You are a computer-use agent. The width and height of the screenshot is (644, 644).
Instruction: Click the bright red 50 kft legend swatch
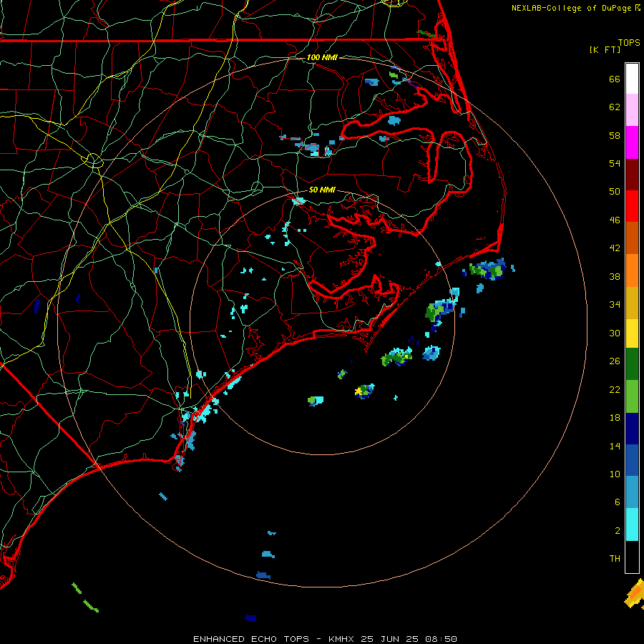632,206
